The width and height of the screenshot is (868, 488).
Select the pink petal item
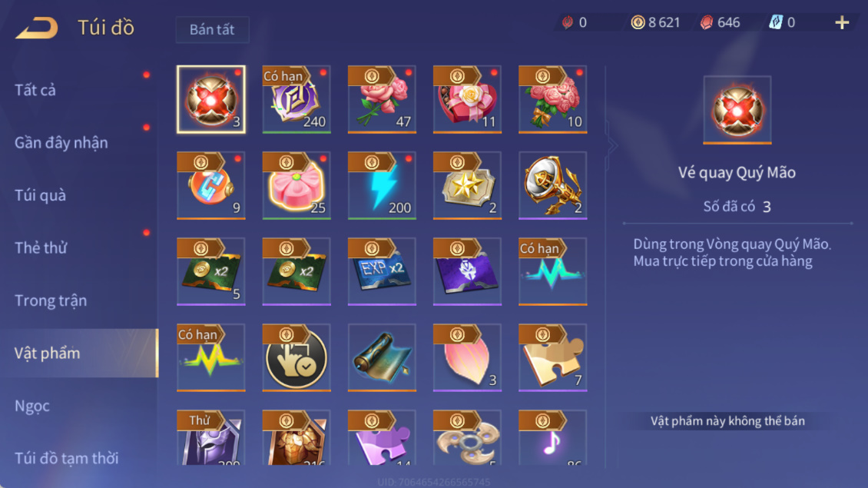467,358
